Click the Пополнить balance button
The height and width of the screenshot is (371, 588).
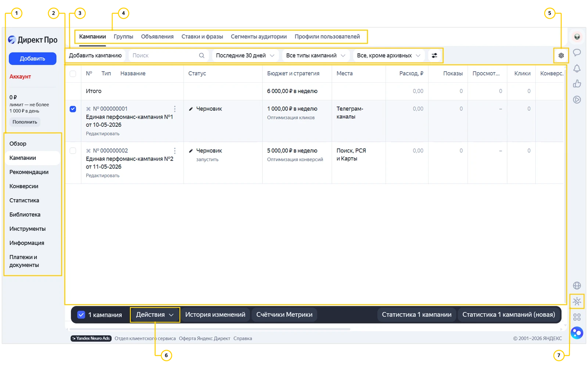coord(25,122)
